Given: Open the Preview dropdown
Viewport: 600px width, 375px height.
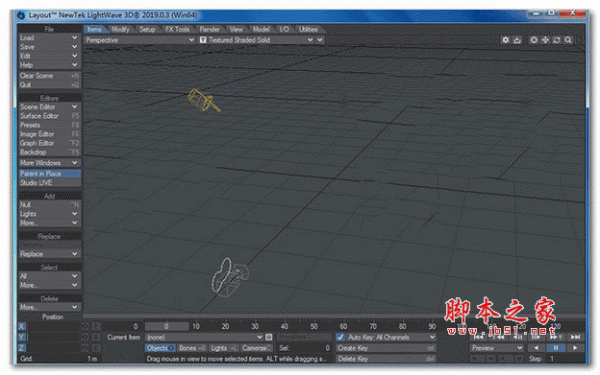Looking at the screenshot, I should coord(497,348).
